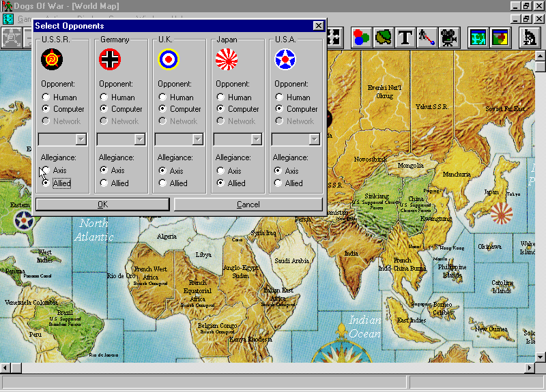The image size is (546, 392).
Task: Open the red-green-blue color circles tool
Action: (x=361, y=37)
